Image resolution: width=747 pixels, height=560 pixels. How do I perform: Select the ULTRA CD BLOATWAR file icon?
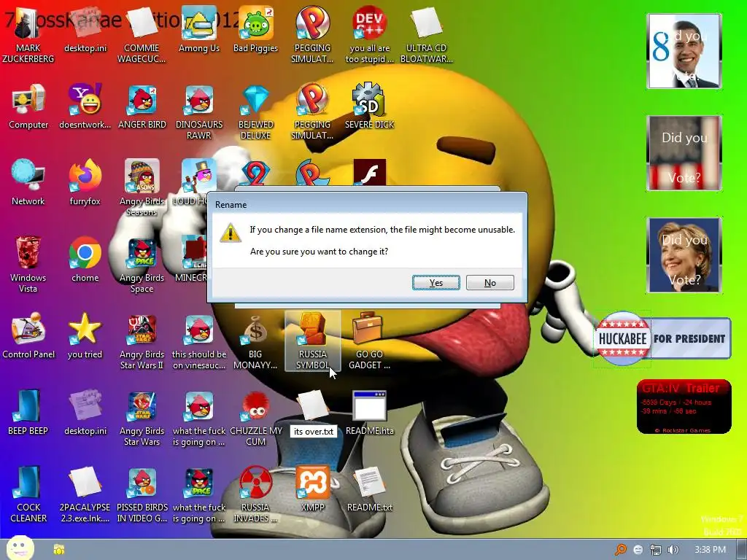pos(426,34)
